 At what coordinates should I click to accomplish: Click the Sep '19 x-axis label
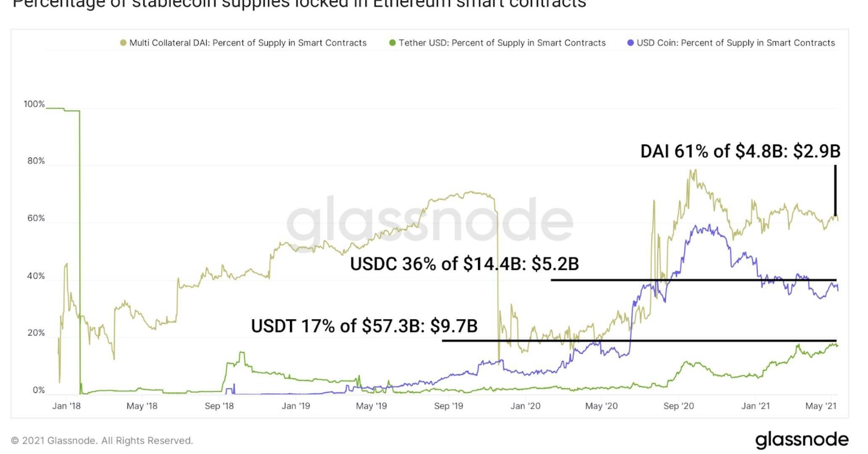click(x=448, y=406)
